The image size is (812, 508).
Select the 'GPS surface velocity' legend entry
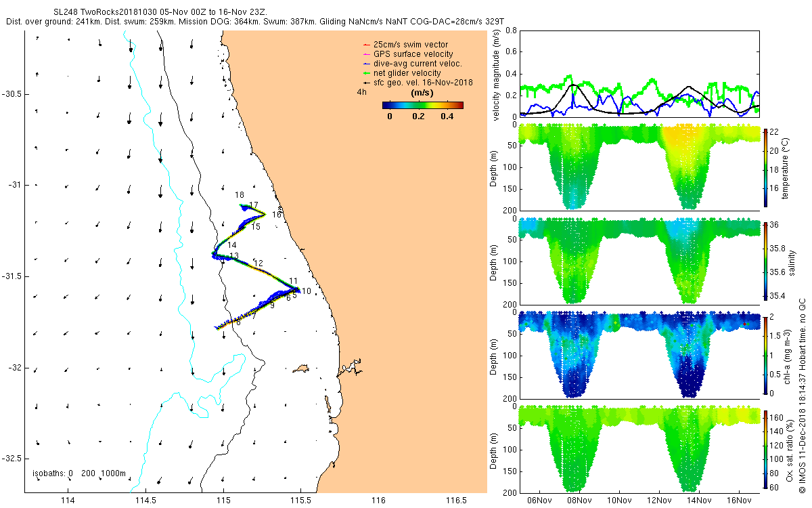tap(413, 54)
